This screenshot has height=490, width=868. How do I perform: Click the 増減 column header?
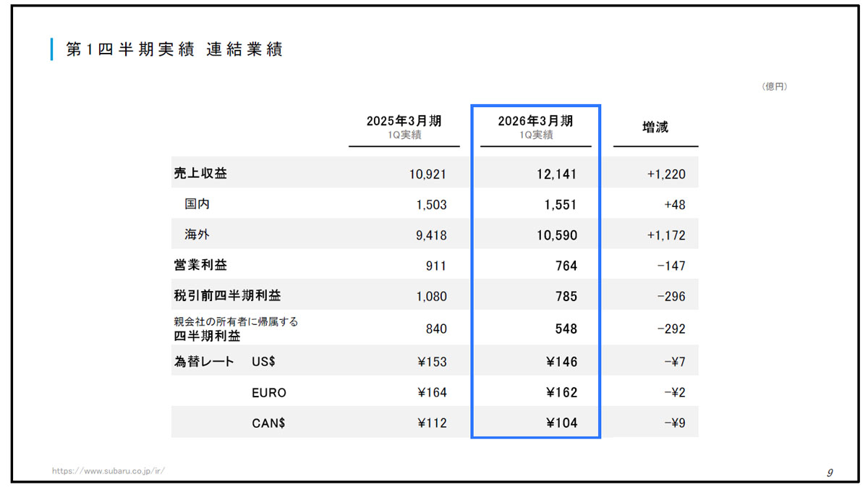coord(655,127)
